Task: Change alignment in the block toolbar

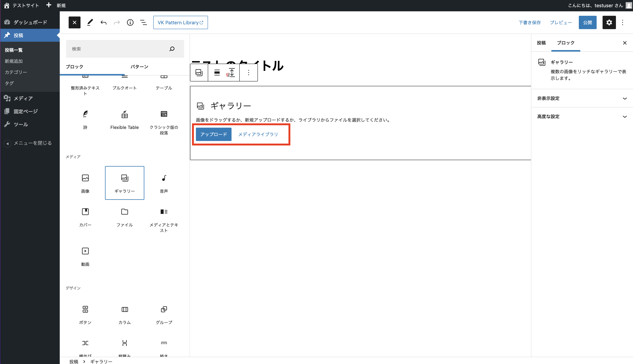Action: [217, 73]
